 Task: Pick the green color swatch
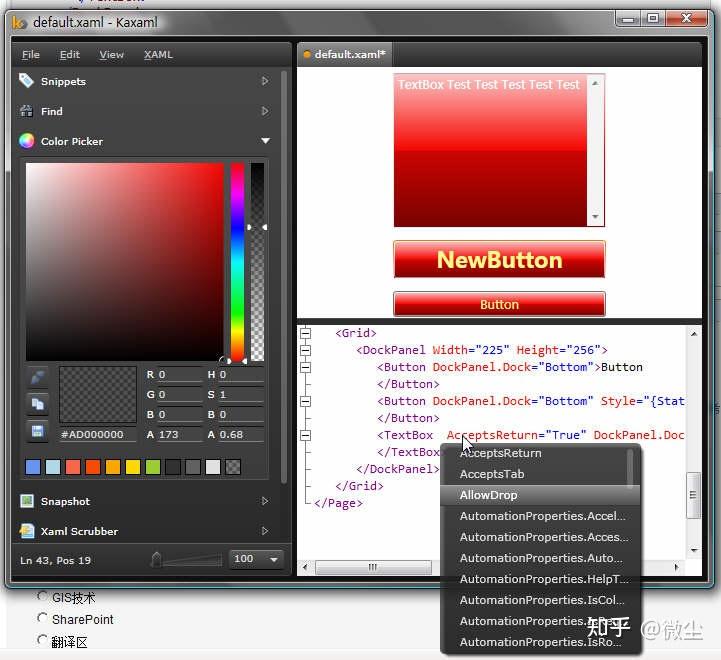coord(153,467)
